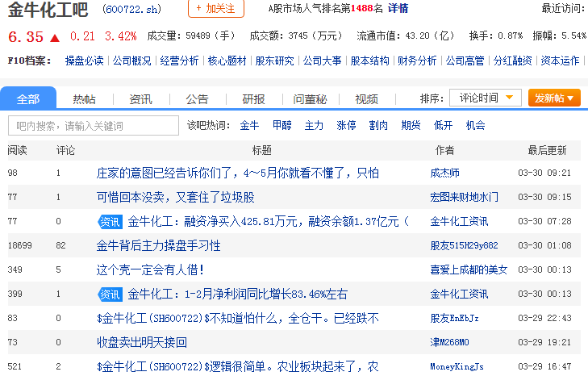The height and width of the screenshot is (376, 588).
Task: Switch to the 公告 tab
Action: pos(198,99)
